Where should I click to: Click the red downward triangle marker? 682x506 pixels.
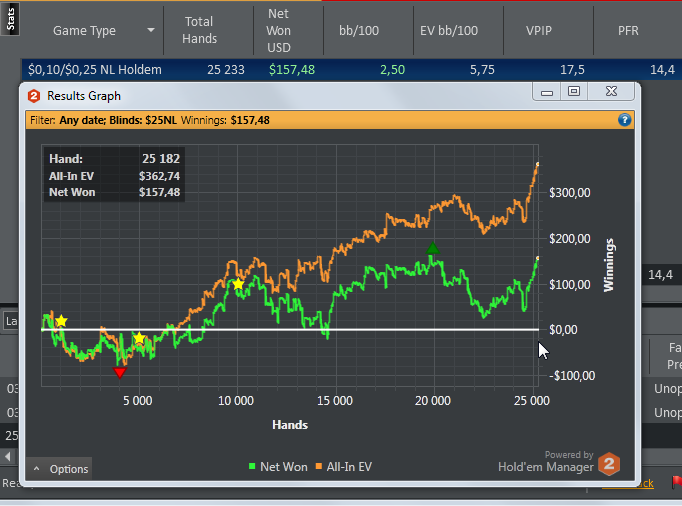coord(120,372)
